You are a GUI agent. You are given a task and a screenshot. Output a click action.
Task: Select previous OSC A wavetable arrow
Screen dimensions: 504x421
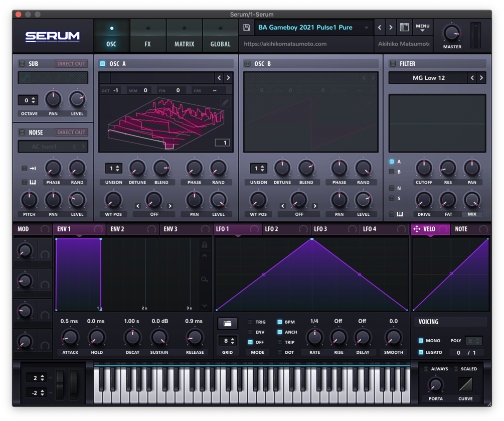(x=219, y=78)
